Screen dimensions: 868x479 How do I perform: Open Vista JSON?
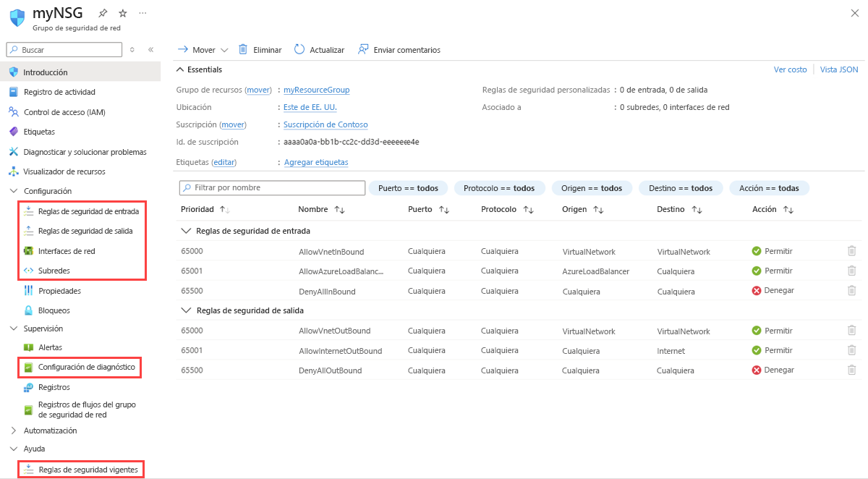[x=838, y=69]
